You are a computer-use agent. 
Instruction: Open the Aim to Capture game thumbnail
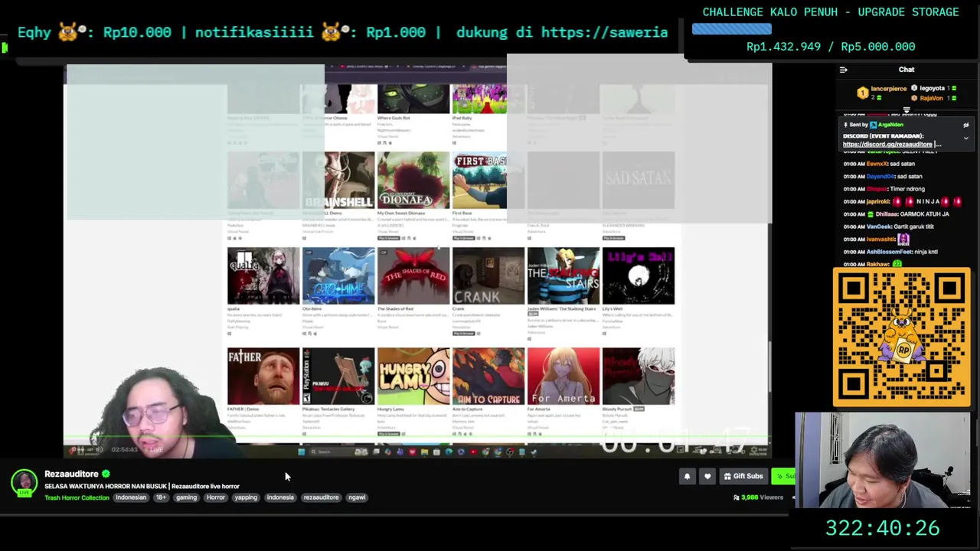pos(488,376)
